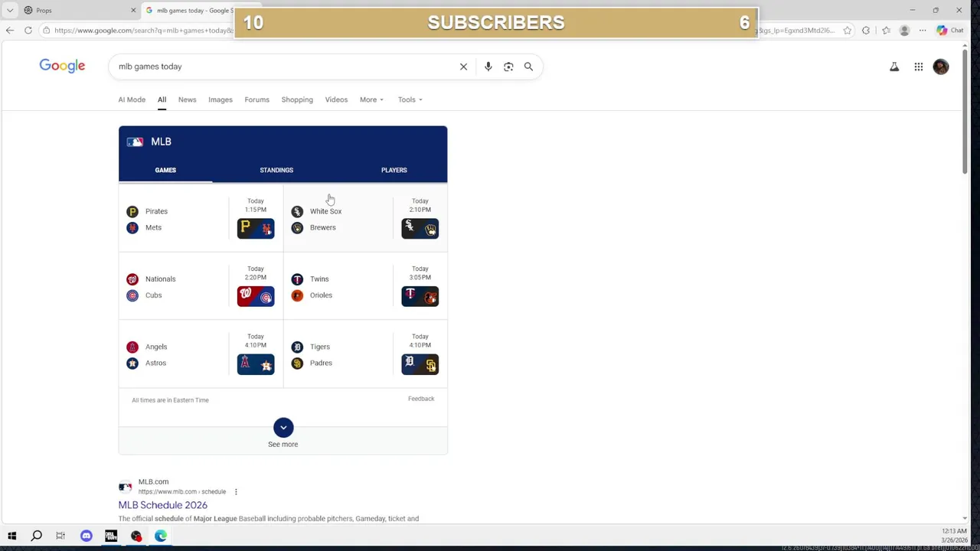Click the MLB.com result favicon
Image resolution: width=980 pixels, height=551 pixels.
[x=125, y=487]
